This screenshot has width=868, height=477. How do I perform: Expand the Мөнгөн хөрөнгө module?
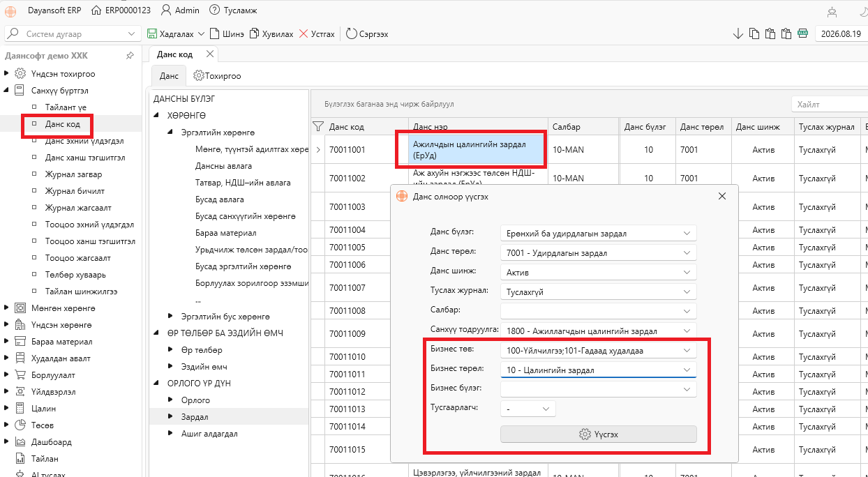tap(7, 308)
